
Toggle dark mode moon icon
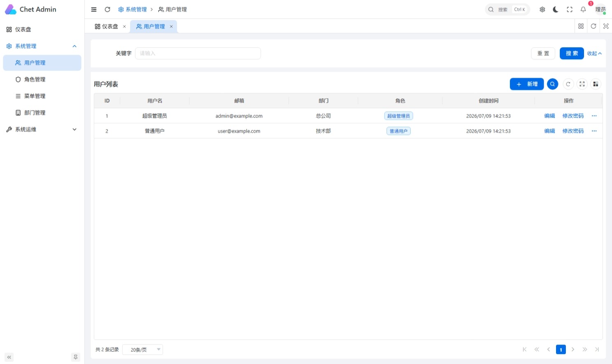point(556,9)
